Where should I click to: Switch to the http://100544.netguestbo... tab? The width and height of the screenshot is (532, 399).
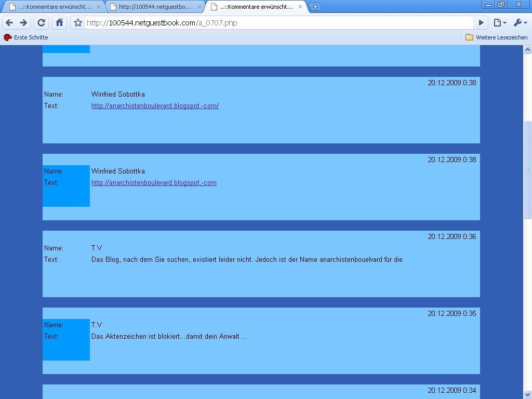coord(154,7)
